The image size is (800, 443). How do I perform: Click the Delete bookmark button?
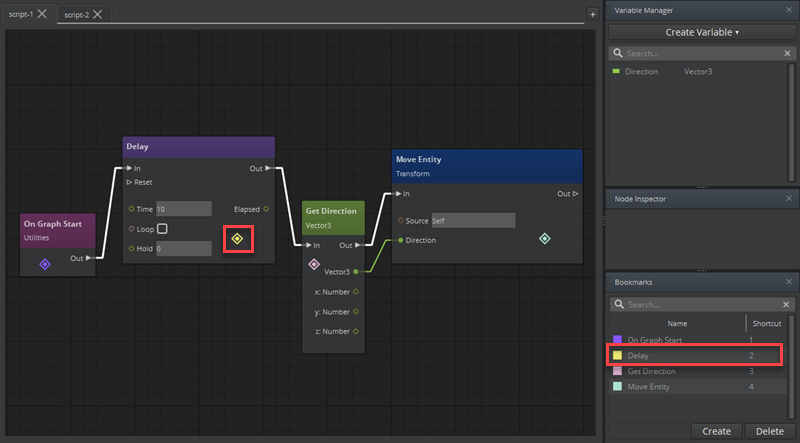[771, 431]
